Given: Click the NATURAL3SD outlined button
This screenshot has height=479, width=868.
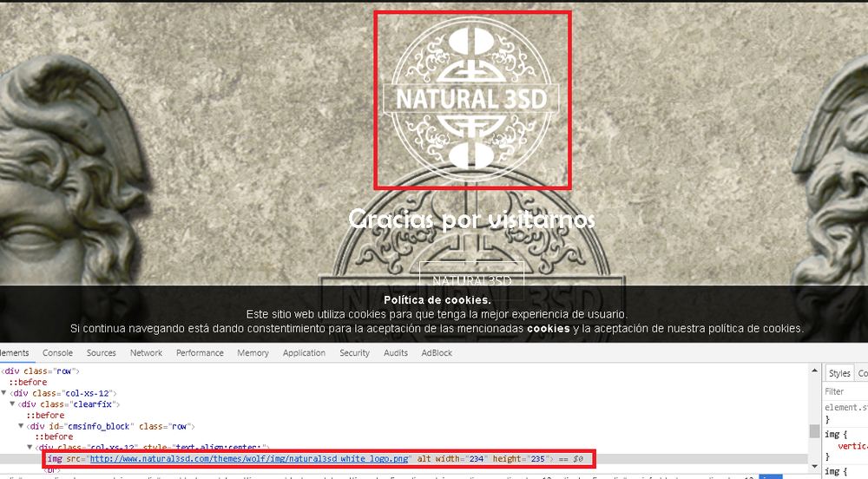Looking at the screenshot, I should (471, 280).
